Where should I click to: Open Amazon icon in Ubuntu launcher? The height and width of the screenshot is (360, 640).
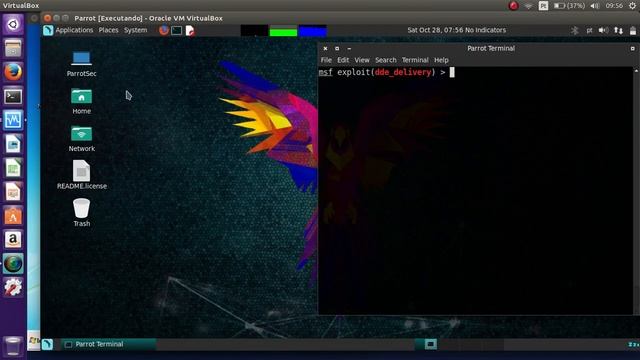click(x=13, y=240)
